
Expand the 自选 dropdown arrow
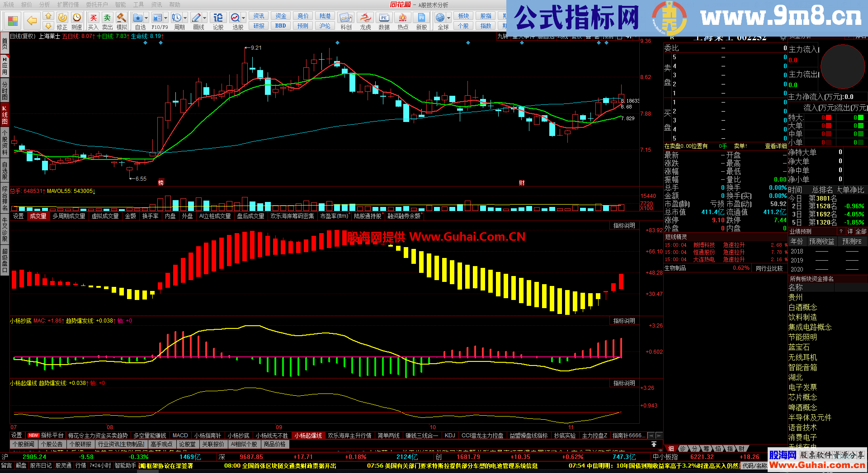[x=146, y=18]
